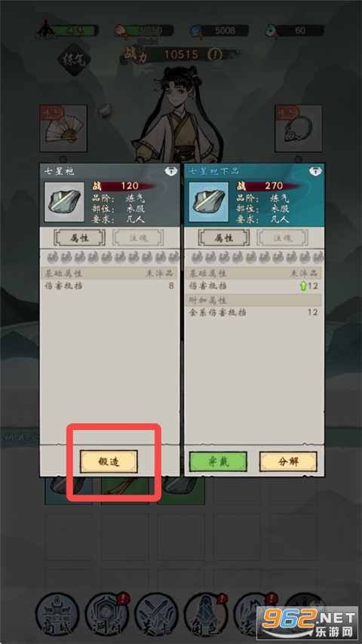Select 注魂 tab in 七星袍下品 panel
362x644 pixels.
coord(282,238)
